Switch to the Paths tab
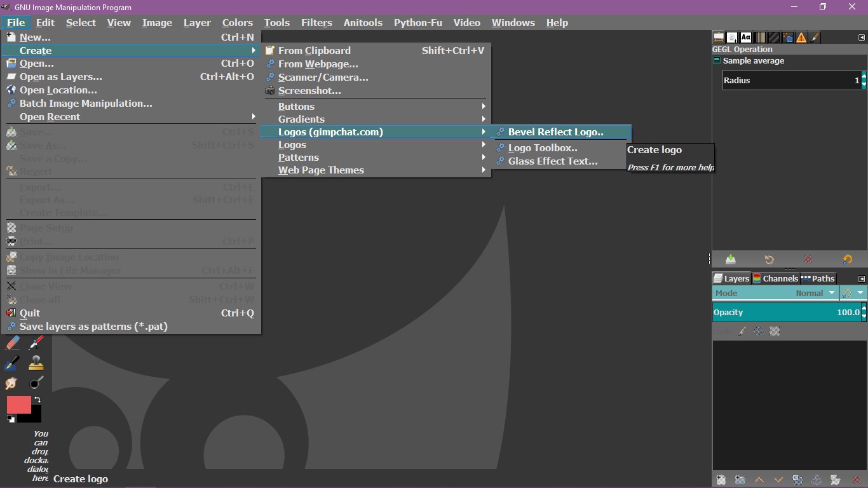The image size is (868, 488). pos(818,278)
